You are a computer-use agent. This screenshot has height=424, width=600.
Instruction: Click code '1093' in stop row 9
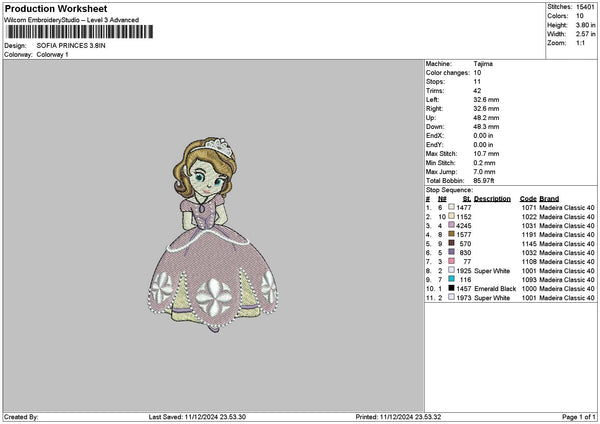529,280
